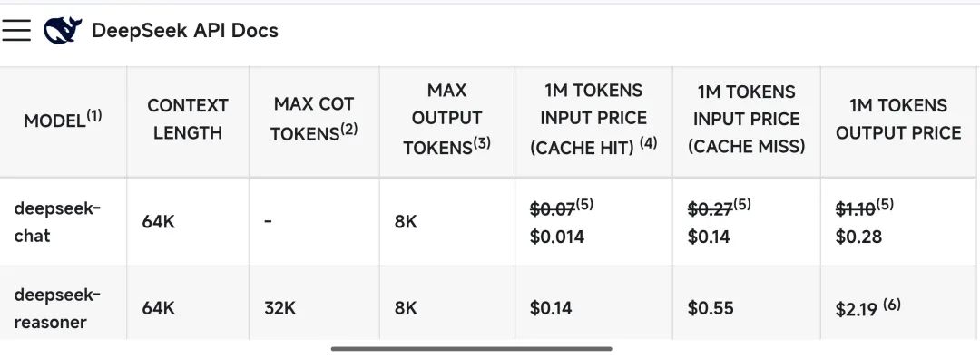Click footnote (3) on MAX OUTPUT TOKENS
This screenshot has width=980, height=358.
pyautogui.click(x=481, y=144)
